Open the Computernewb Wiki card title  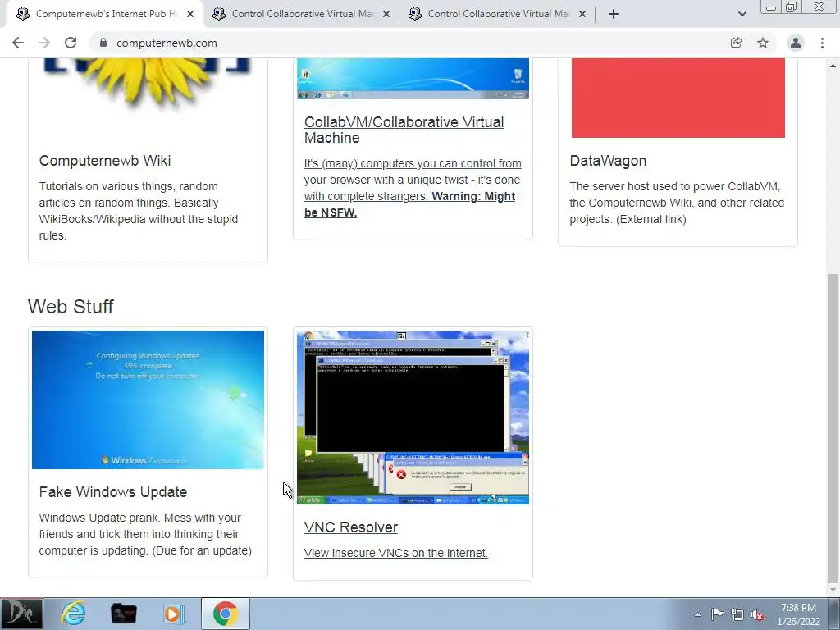click(105, 161)
